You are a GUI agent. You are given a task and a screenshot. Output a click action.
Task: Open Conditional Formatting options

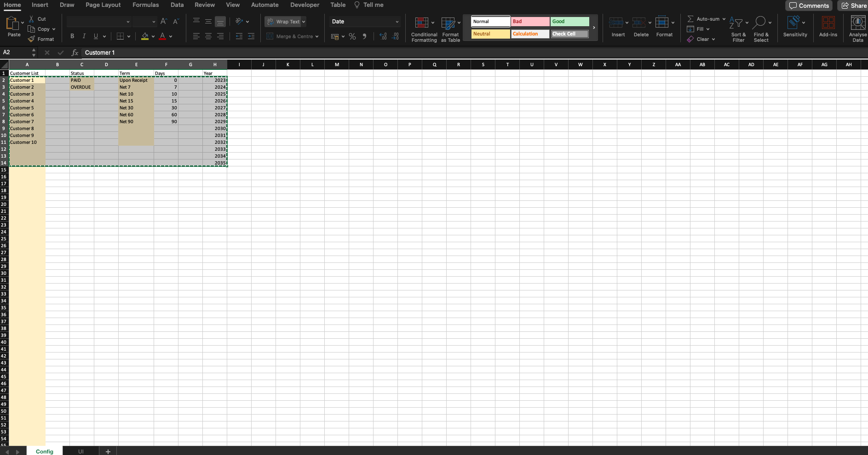tap(423, 28)
